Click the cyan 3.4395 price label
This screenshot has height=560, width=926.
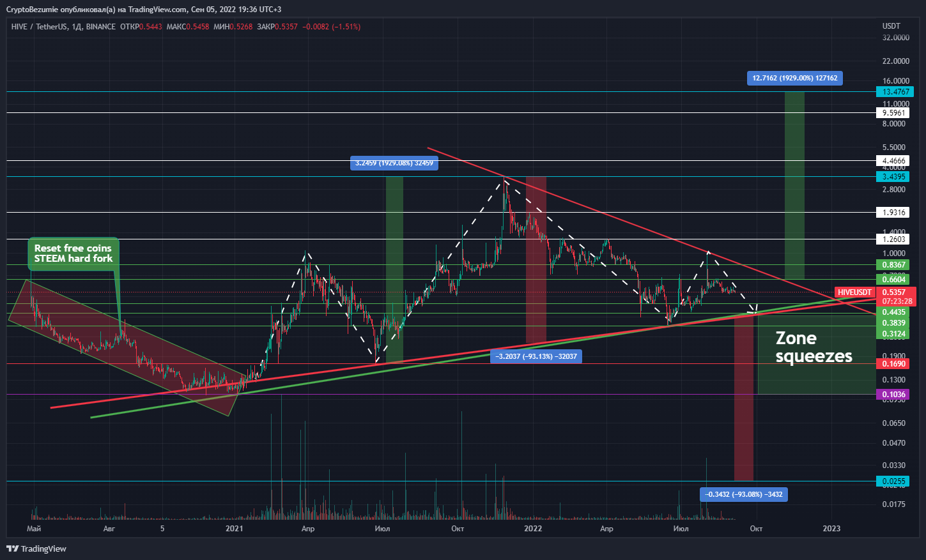(x=893, y=177)
